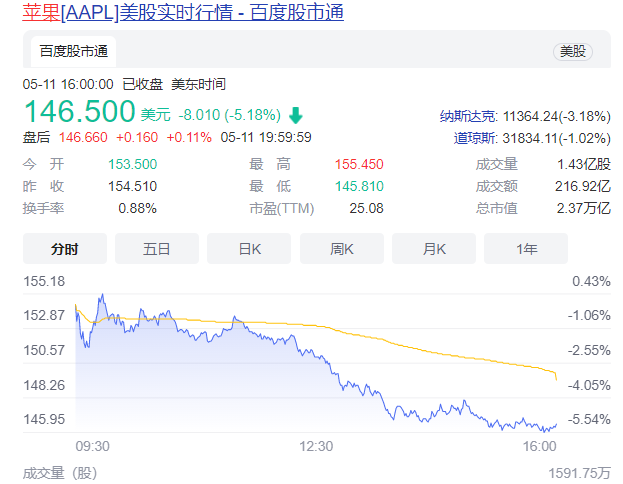This screenshot has height=484, width=623.
Task: Click the 155.18 price axis label
Action: (44, 281)
